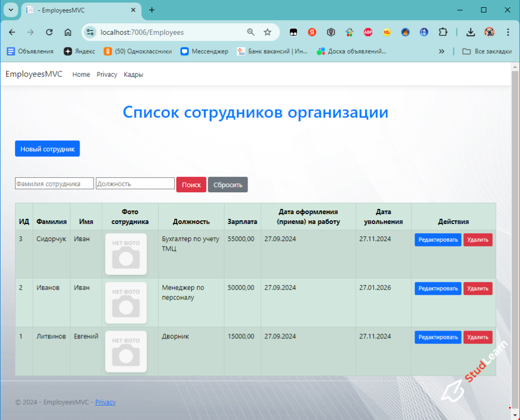Screen dimensions: 520x420
Task: Click the Сбросить button
Action: pyautogui.click(x=228, y=185)
